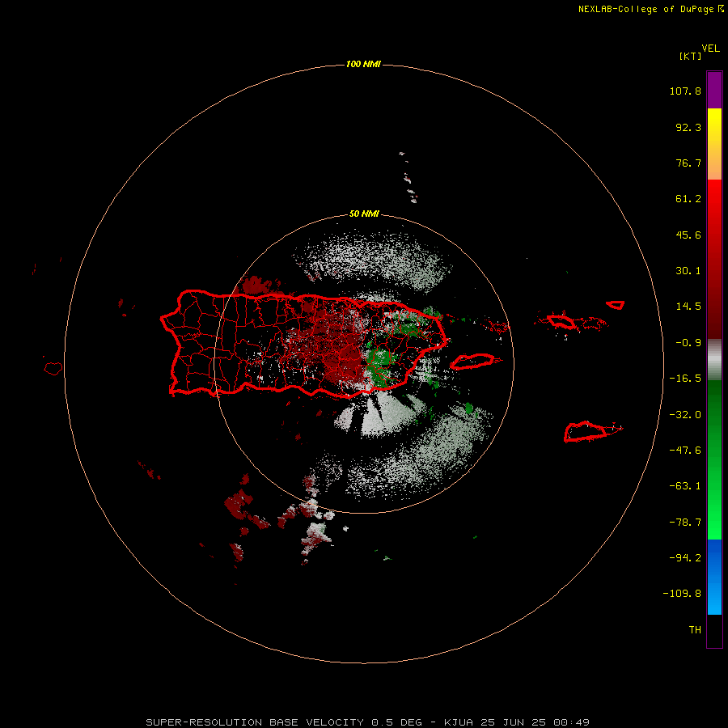Select the -0.9 scale label
Screen dimensions: 728x728
[688, 343]
